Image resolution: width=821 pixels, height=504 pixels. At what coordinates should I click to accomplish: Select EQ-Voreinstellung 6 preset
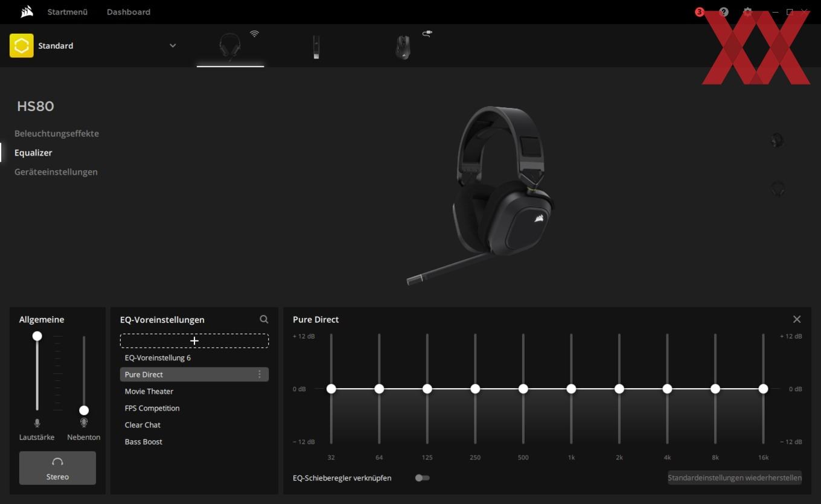[x=194, y=358]
